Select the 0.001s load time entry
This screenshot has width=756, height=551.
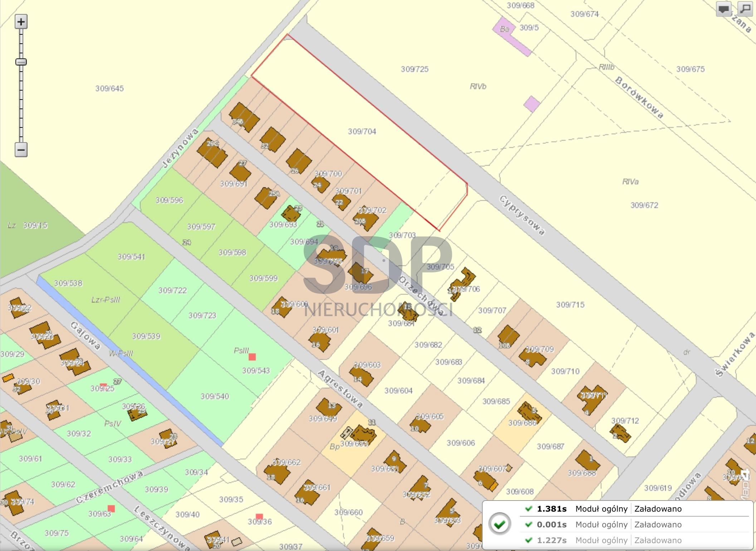point(552,525)
